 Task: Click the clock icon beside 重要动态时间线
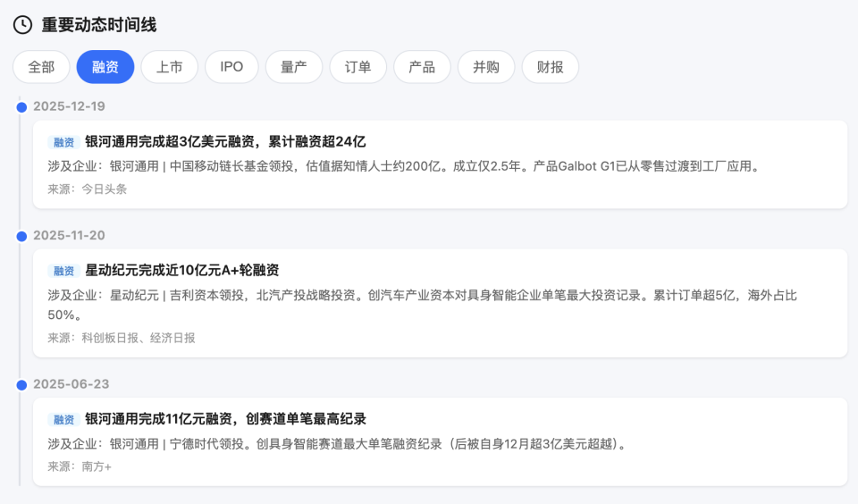22,25
